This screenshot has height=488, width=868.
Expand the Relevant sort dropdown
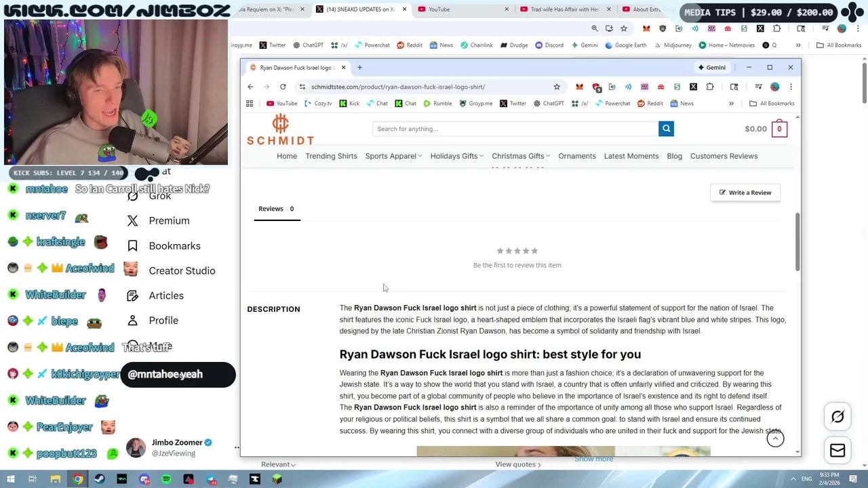(x=278, y=464)
